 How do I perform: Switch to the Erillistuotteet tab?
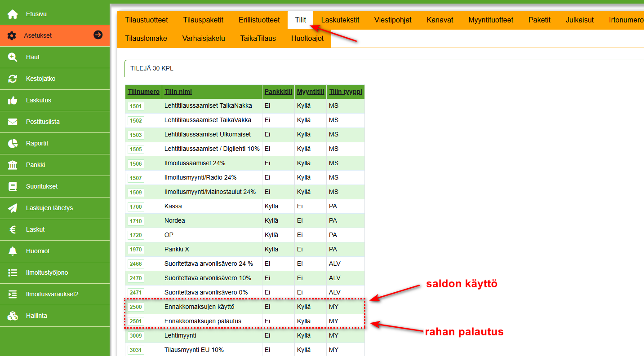pyautogui.click(x=259, y=20)
